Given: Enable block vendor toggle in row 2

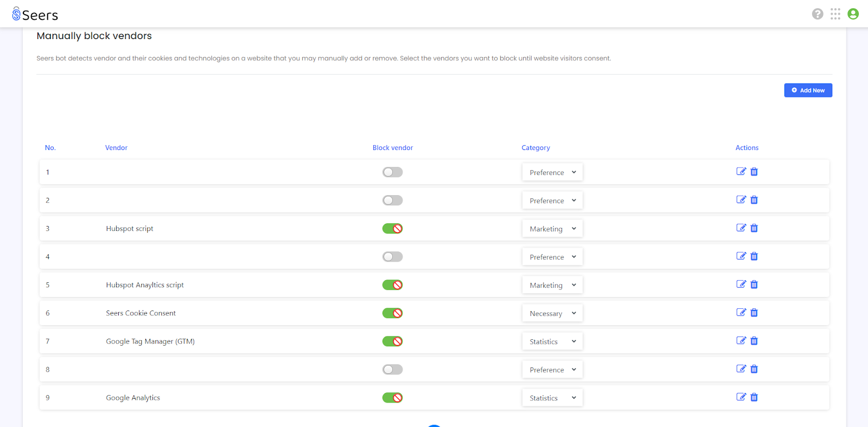Looking at the screenshot, I should click(392, 200).
